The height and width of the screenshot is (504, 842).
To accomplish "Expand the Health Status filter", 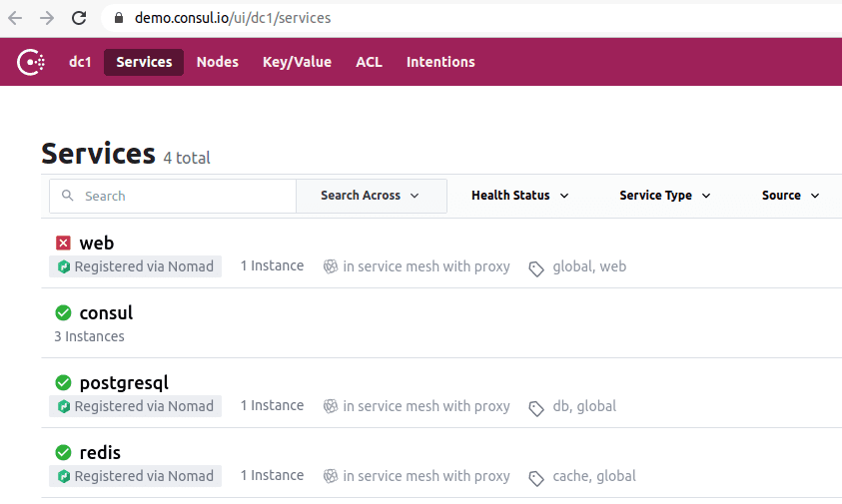I will coord(519,196).
